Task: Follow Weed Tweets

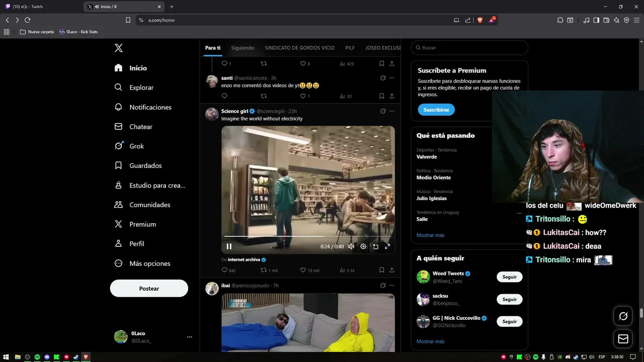Action: click(x=509, y=277)
